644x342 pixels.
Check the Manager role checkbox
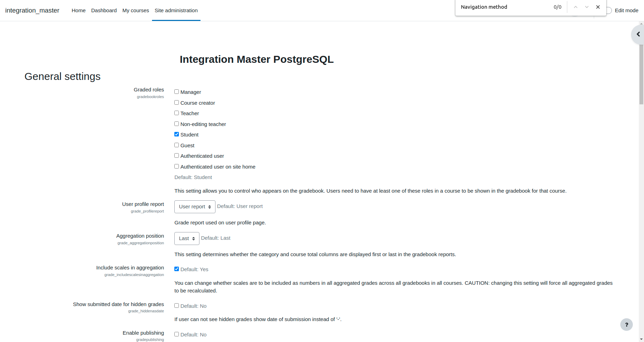click(177, 92)
